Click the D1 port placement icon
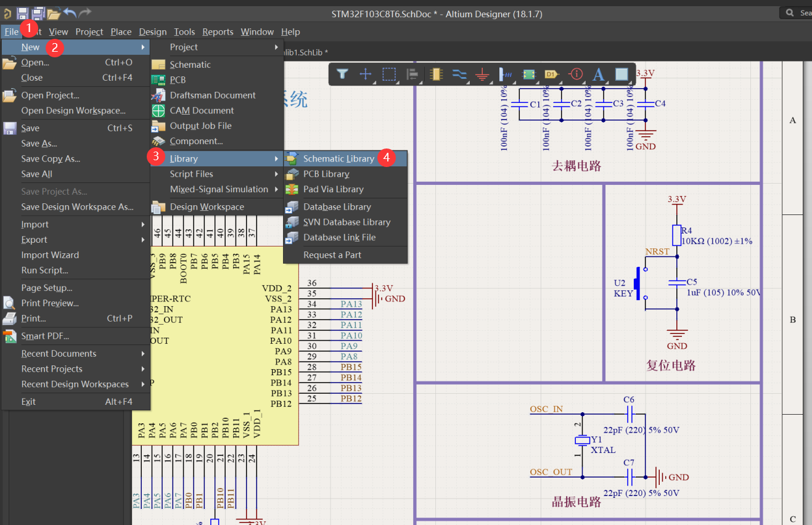Viewport: 812px width, 525px height. 551,75
